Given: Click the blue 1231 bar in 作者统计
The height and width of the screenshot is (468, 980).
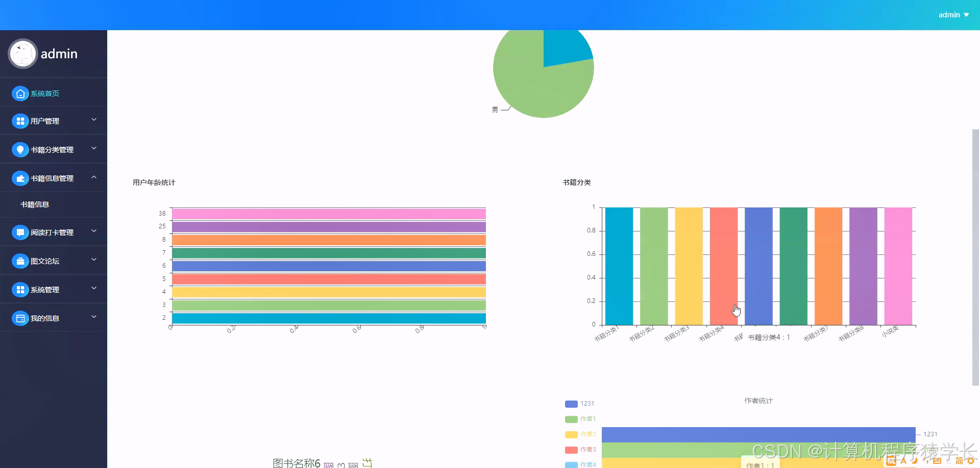Looking at the screenshot, I should 758,435.
